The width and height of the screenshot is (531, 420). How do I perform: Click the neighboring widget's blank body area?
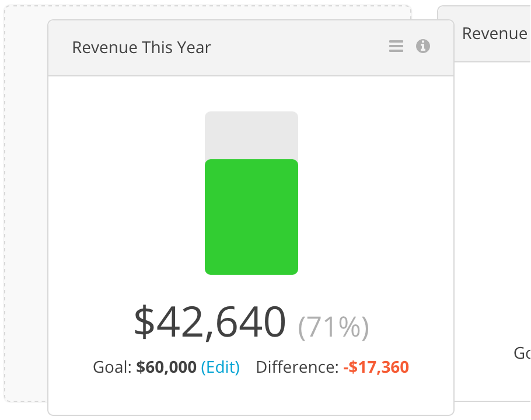492,203
